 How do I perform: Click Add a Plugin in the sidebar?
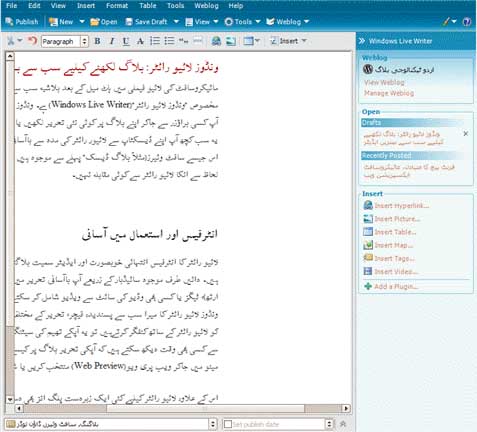[391, 286]
